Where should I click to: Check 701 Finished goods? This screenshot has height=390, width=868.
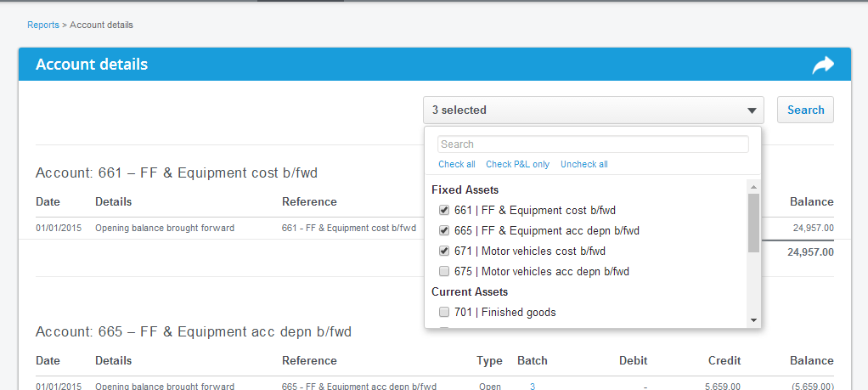click(x=444, y=313)
